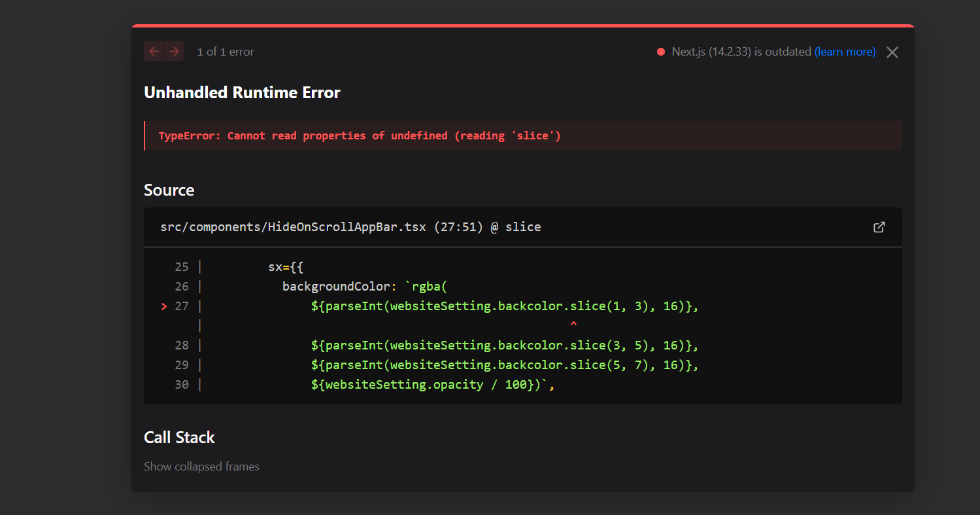Click the TypeError message banner
The width and height of the screenshot is (980, 515).
pos(360,136)
